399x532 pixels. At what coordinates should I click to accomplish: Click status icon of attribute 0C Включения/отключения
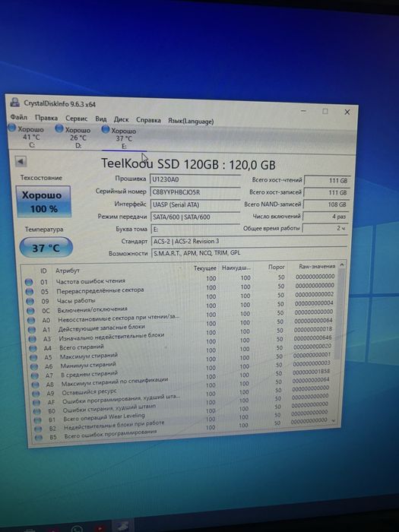31,310
